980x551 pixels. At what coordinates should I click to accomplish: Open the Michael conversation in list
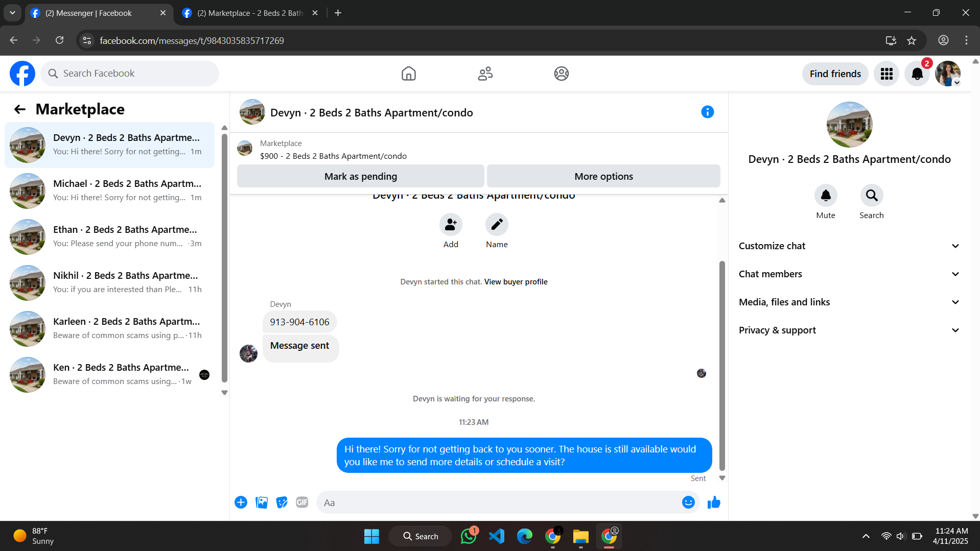coord(110,191)
